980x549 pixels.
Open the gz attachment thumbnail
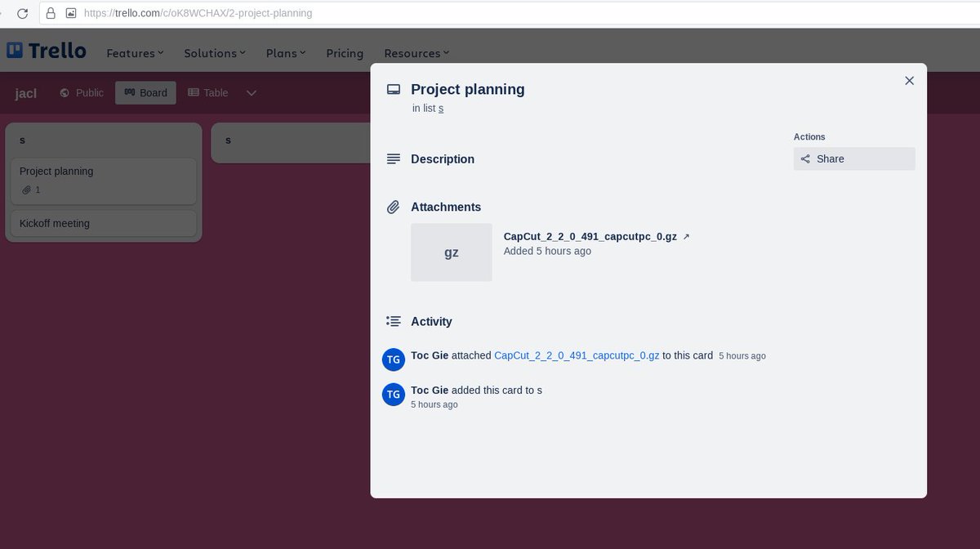pyautogui.click(x=452, y=252)
